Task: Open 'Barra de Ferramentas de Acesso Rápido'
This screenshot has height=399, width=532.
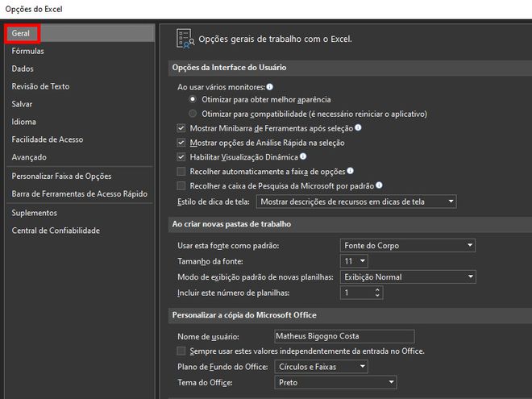Action: (x=81, y=193)
